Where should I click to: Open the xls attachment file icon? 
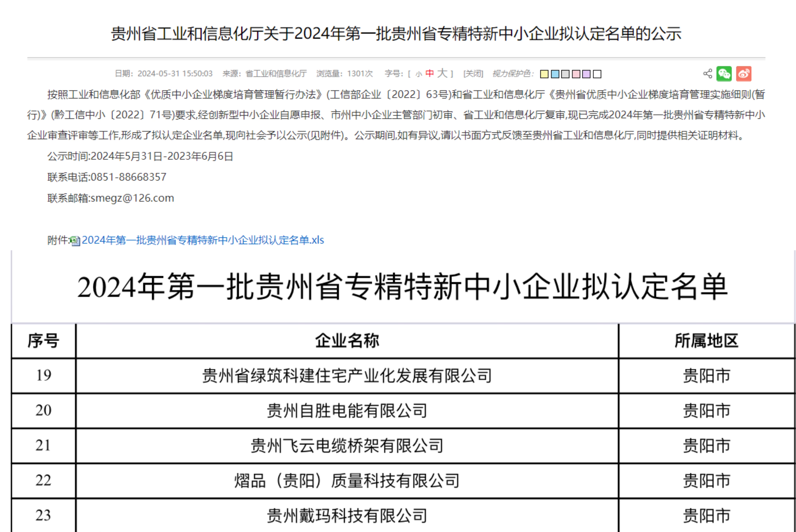tap(75, 241)
